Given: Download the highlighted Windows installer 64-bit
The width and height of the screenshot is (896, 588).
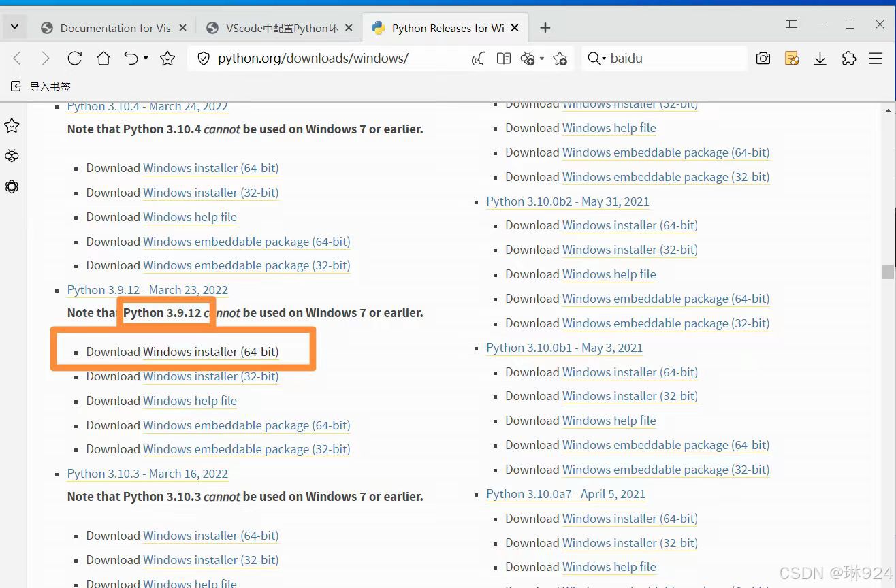Looking at the screenshot, I should pos(210,352).
